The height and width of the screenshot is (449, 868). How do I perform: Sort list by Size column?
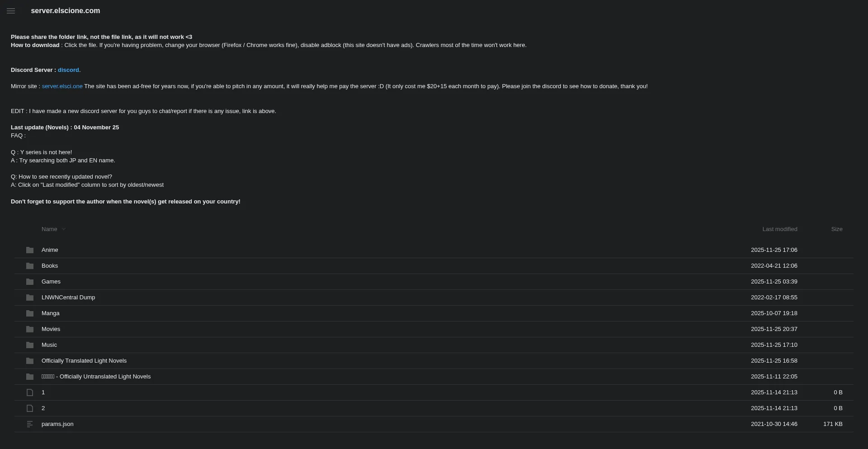tap(836, 229)
